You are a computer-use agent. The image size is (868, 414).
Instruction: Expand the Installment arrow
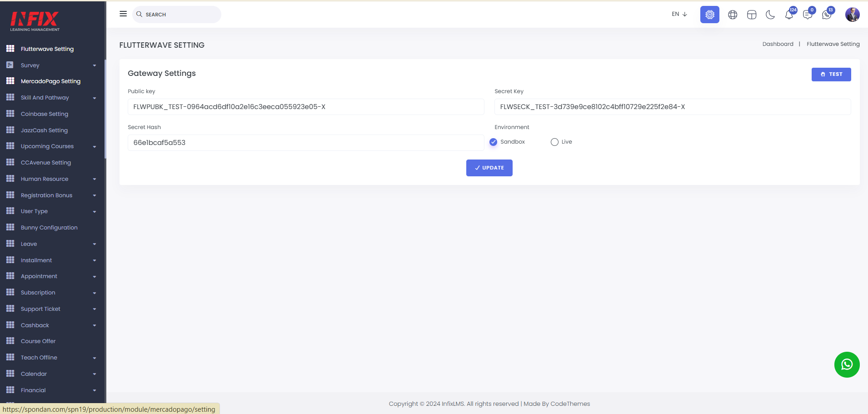click(95, 260)
